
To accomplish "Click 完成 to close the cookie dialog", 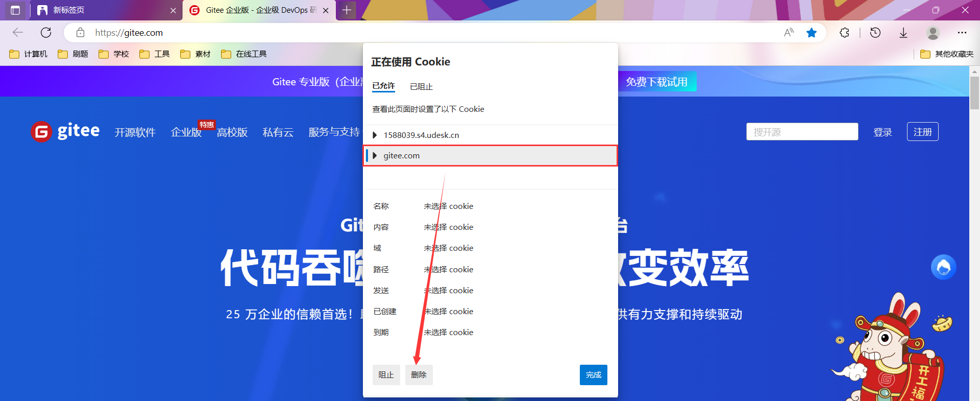I will pyautogui.click(x=594, y=375).
